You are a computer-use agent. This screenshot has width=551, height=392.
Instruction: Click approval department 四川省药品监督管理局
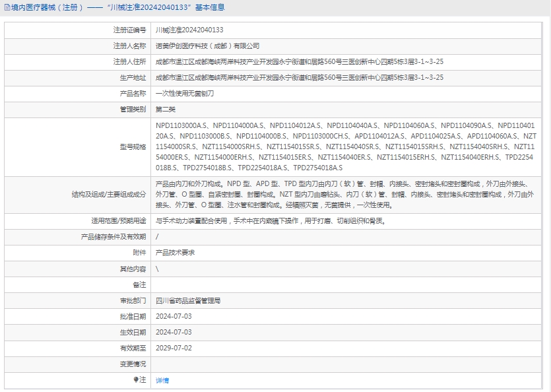click(x=187, y=300)
